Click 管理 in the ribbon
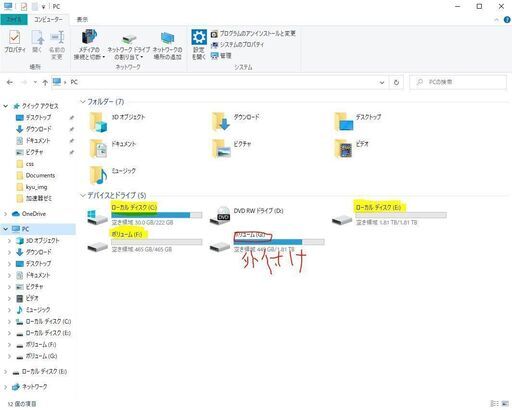Screen dimensions: 512x410 click(x=221, y=55)
